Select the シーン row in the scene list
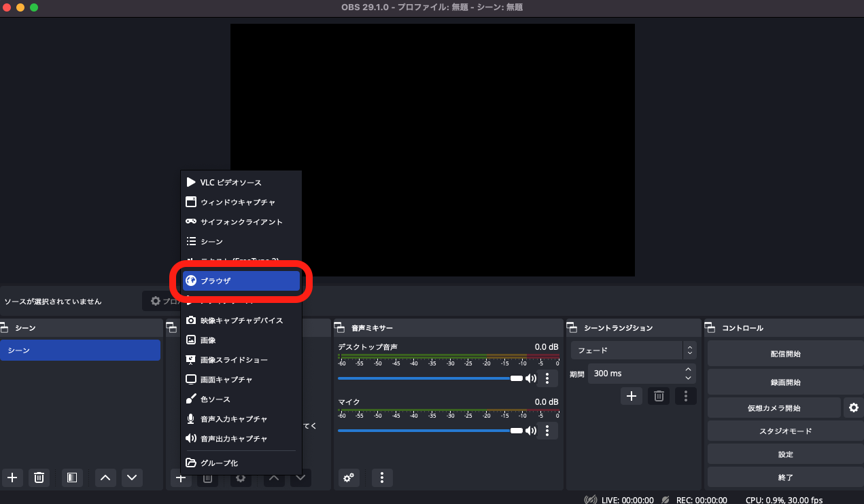The width and height of the screenshot is (864, 504). pyautogui.click(x=80, y=350)
